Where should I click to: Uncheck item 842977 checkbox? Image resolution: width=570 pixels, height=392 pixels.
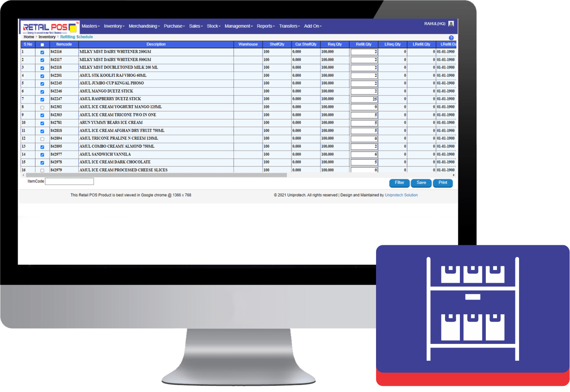[42, 155]
